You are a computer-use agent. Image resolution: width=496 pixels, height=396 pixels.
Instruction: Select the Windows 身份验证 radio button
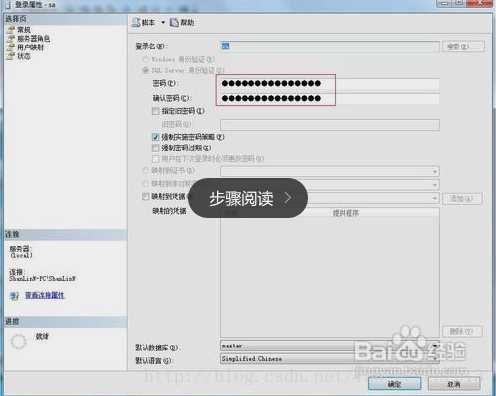(145, 59)
